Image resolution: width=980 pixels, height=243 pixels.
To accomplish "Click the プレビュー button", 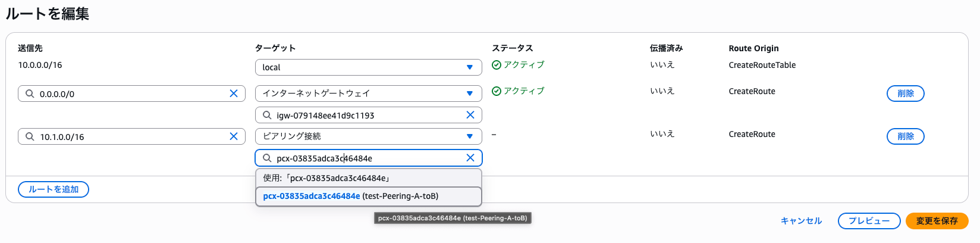I will (x=869, y=221).
